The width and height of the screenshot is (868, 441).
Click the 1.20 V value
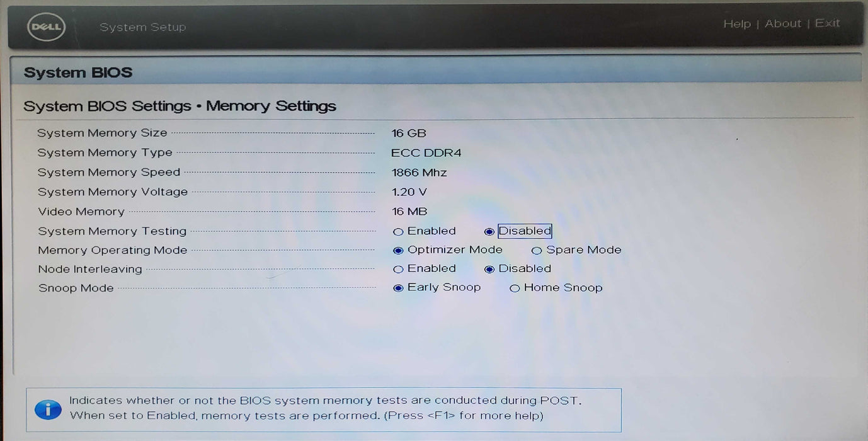(x=409, y=192)
